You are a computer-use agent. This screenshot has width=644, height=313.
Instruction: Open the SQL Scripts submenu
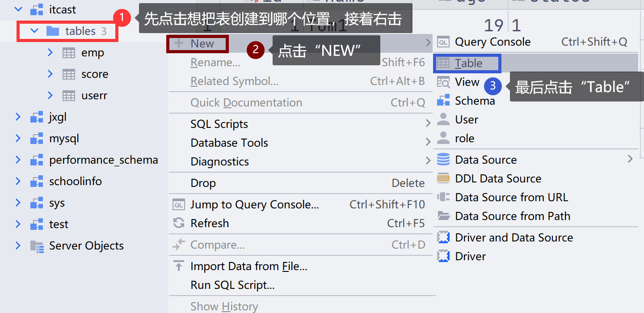(300, 124)
